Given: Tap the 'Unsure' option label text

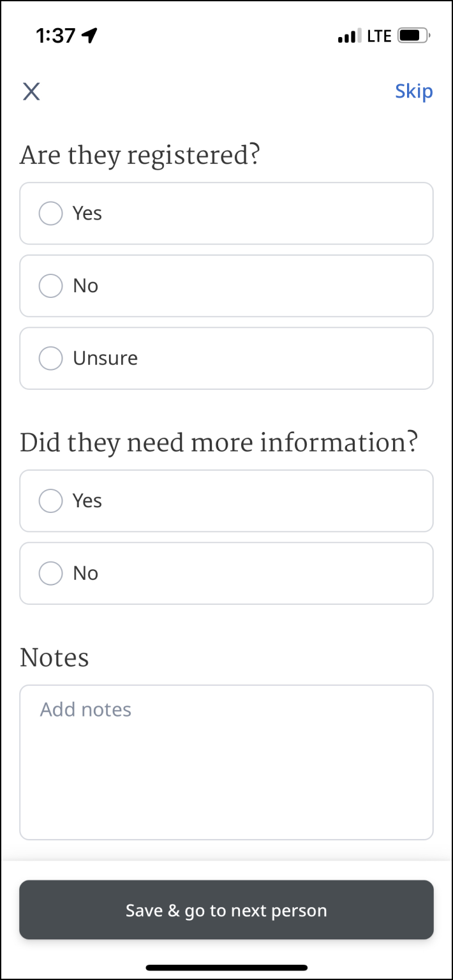Looking at the screenshot, I should pyautogui.click(x=105, y=358).
